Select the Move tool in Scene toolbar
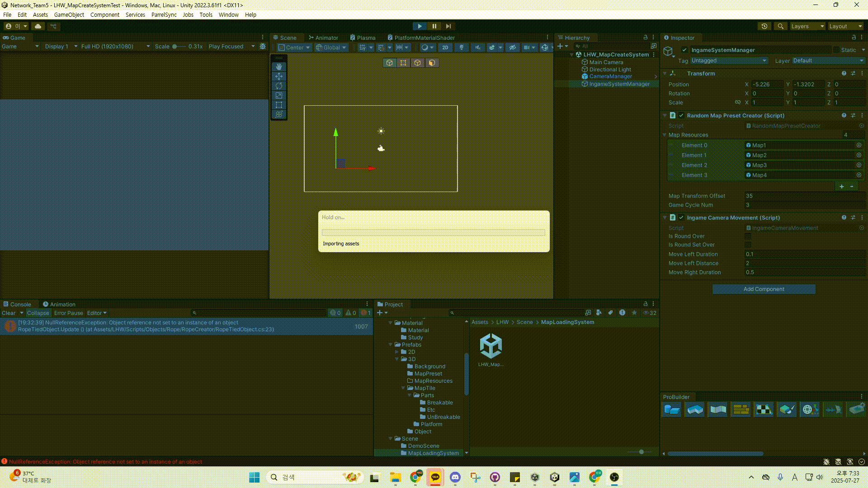 tap(279, 76)
